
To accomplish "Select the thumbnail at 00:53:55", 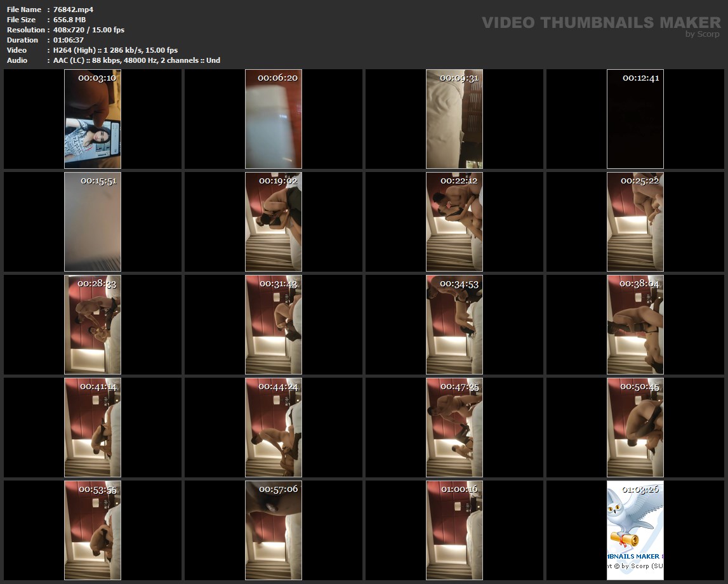I will (x=93, y=530).
